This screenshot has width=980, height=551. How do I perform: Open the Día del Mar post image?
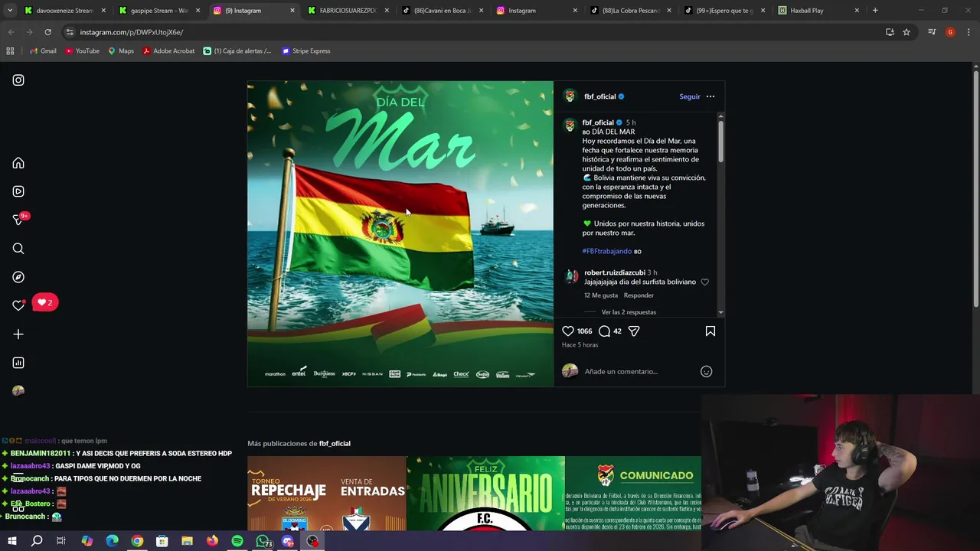coord(400,233)
